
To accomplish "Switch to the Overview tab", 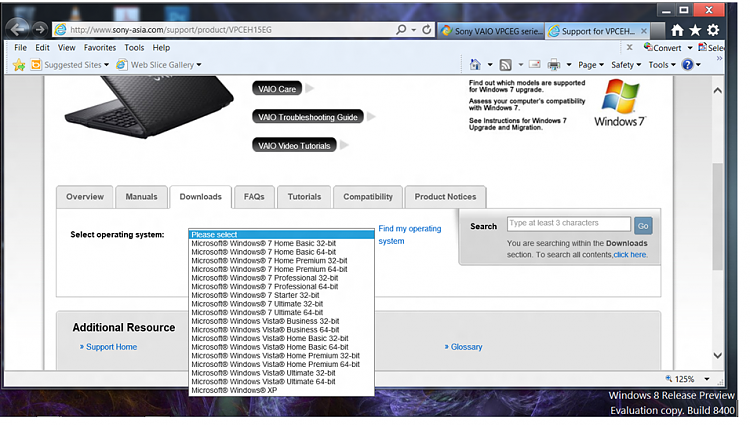I will click(85, 197).
